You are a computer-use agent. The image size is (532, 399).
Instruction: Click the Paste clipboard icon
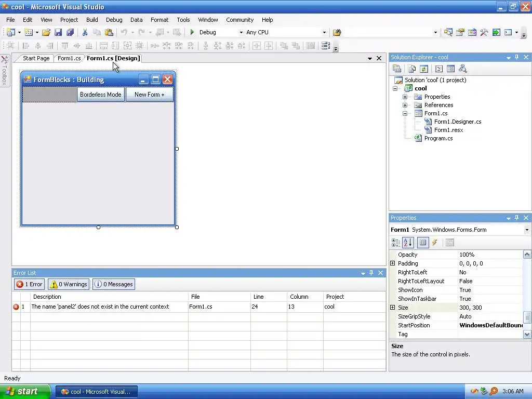tap(109, 32)
